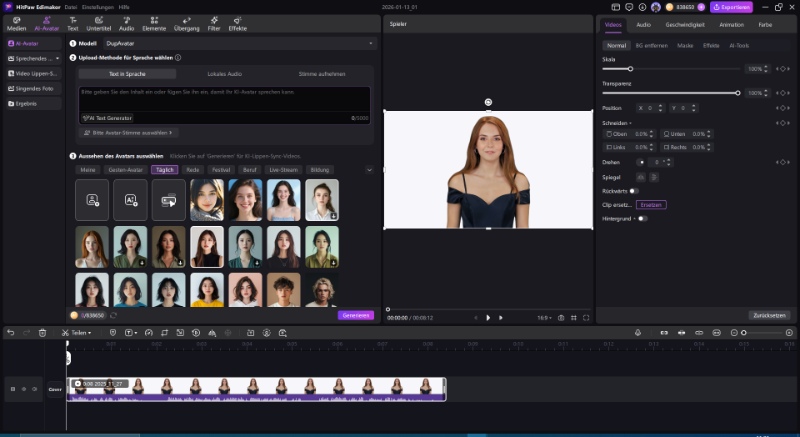Open the Filter tool section

pos(214,24)
